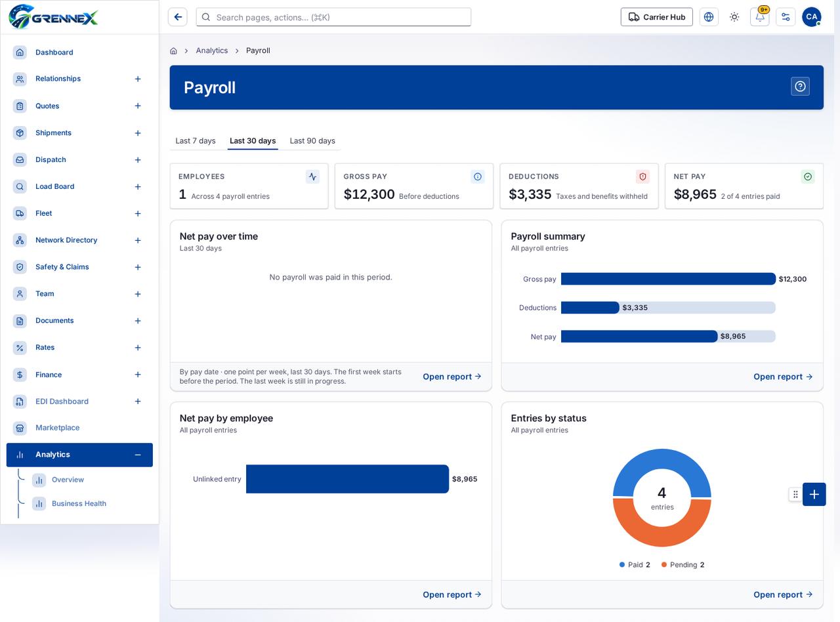Grab the dotted drag handle icon
The image size is (840, 622).
tap(795, 494)
